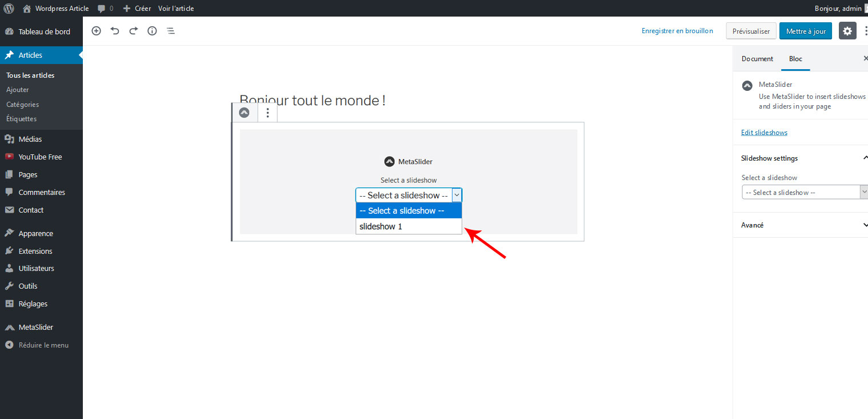Open Pages in sidebar
868x419 pixels.
coord(41,174)
